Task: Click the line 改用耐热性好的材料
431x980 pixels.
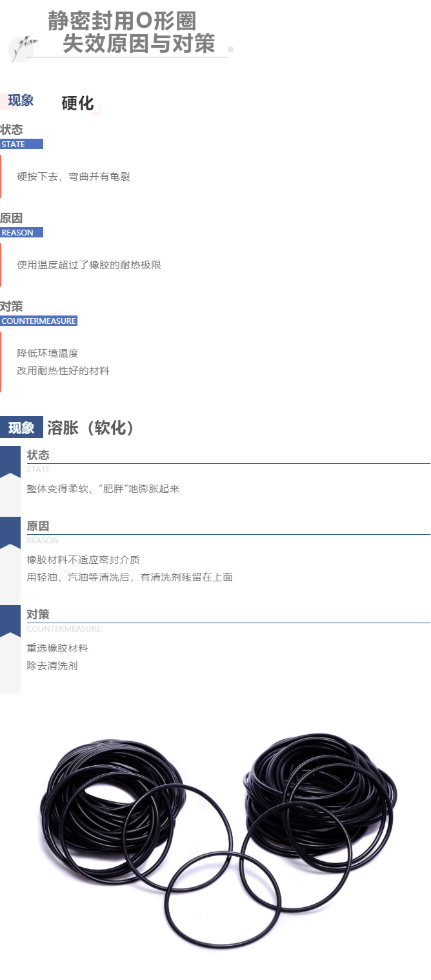Action: (x=63, y=371)
